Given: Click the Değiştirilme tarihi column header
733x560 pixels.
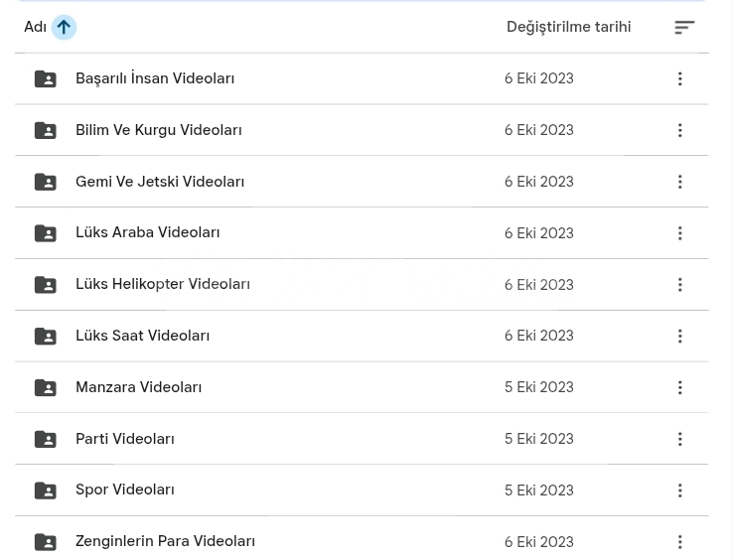Looking at the screenshot, I should pyautogui.click(x=567, y=27).
